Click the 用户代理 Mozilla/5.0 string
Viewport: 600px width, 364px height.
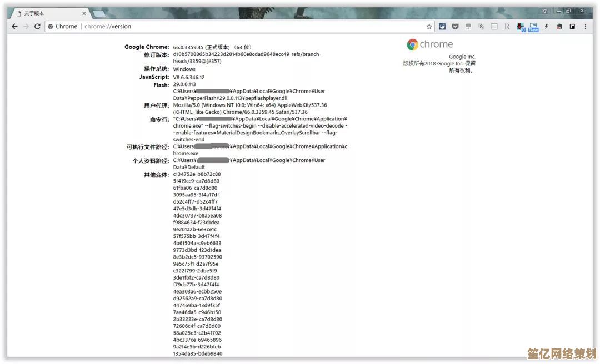[x=250, y=109]
